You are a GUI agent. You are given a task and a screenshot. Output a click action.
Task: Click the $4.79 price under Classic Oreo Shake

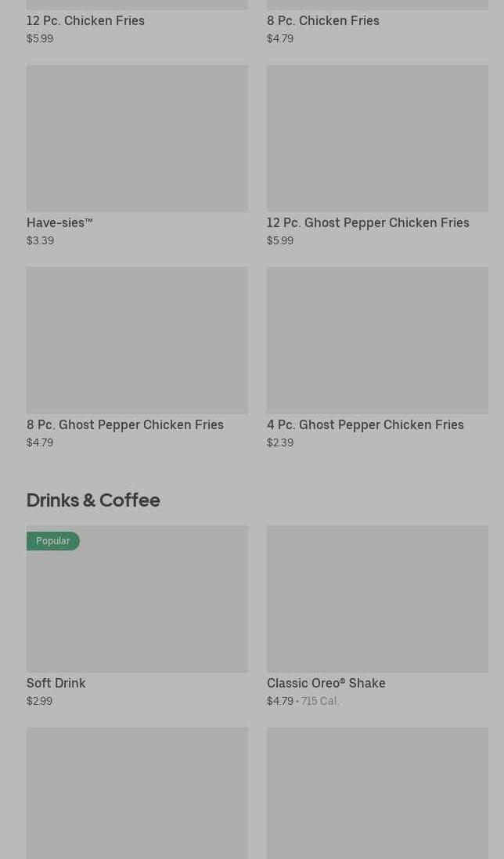pos(279,702)
